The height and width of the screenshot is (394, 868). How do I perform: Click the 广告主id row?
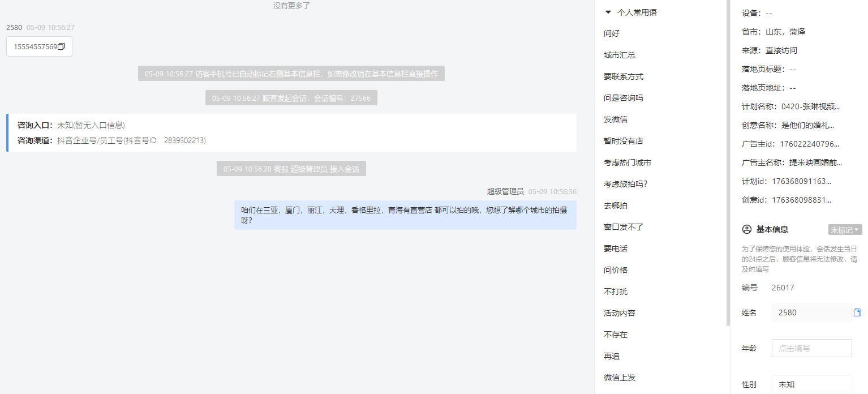791,144
